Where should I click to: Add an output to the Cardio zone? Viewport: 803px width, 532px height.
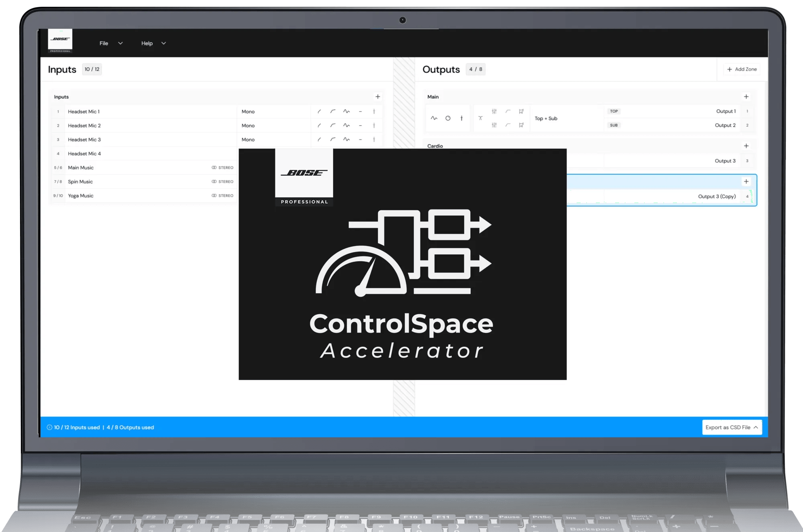click(746, 146)
